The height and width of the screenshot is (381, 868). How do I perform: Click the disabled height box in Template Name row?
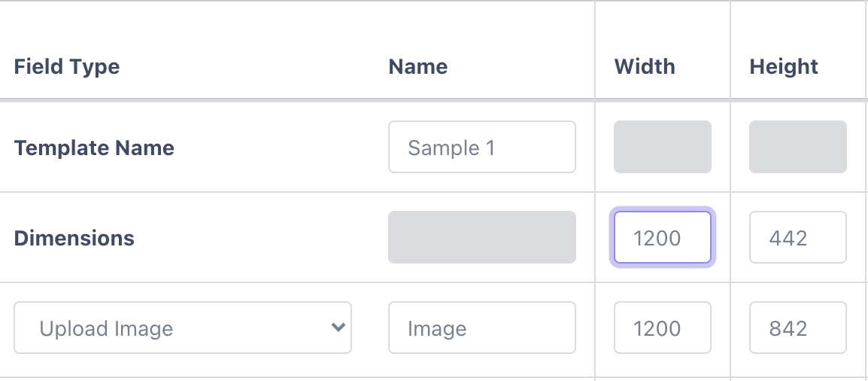click(x=797, y=147)
